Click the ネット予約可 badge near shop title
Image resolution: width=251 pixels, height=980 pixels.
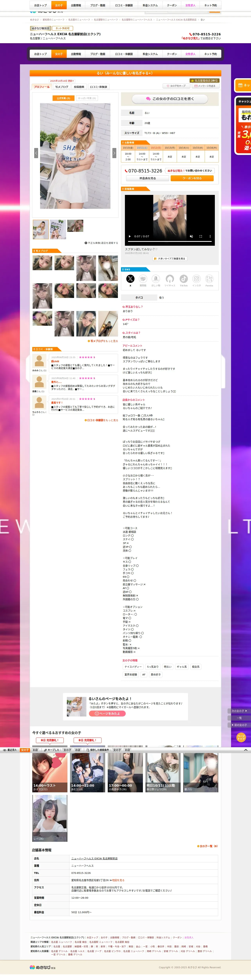coord(63,28)
